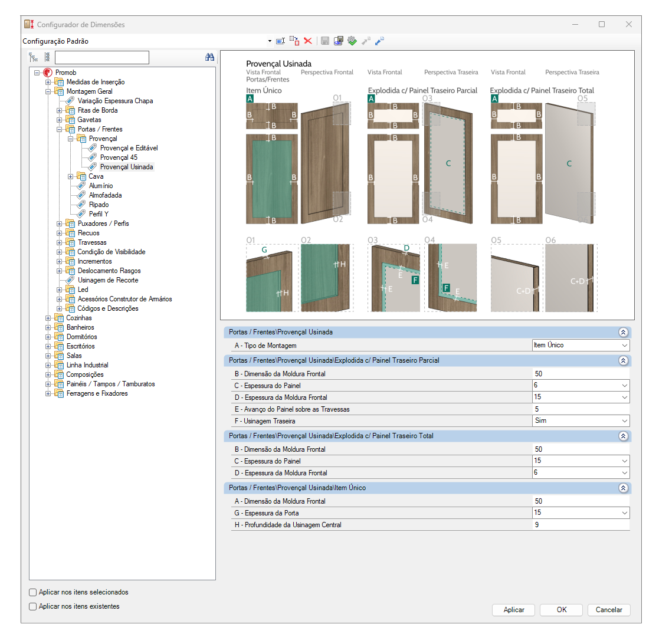Image resolution: width=669 pixels, height=644 pixels.
Task: Select Condição de Visibilidade tree item
Action: [112, 252]
